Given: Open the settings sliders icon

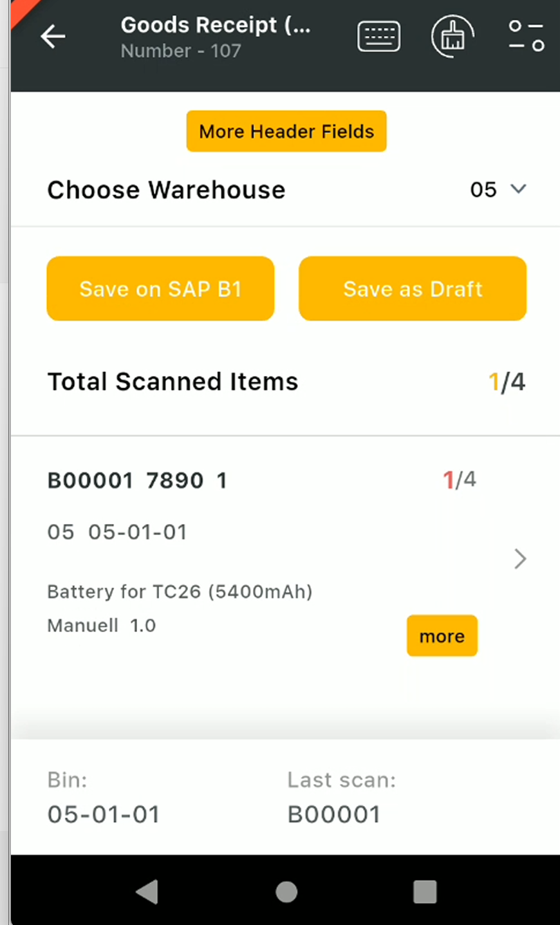Looking at the screenshot, I should pyautogui.click(x=526, y=36).
